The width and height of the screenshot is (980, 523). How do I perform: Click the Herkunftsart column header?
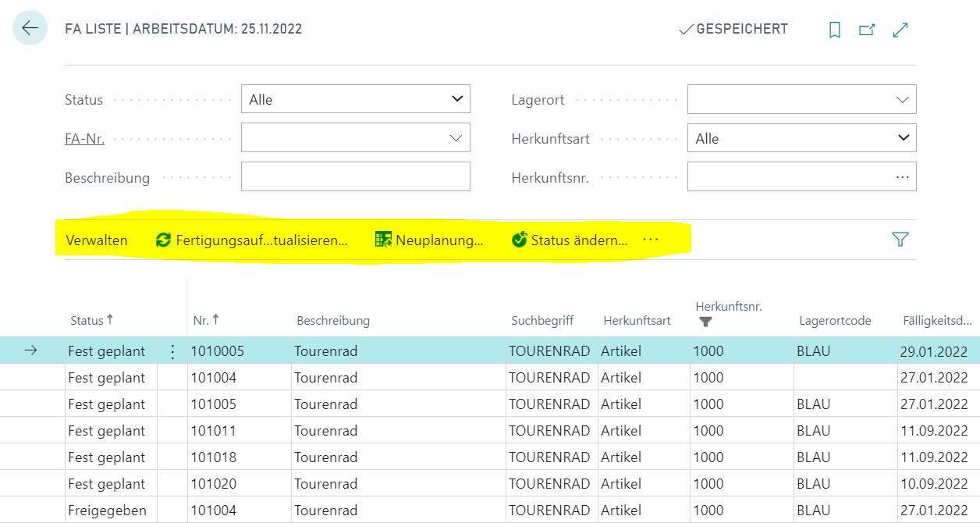[637, 321]
